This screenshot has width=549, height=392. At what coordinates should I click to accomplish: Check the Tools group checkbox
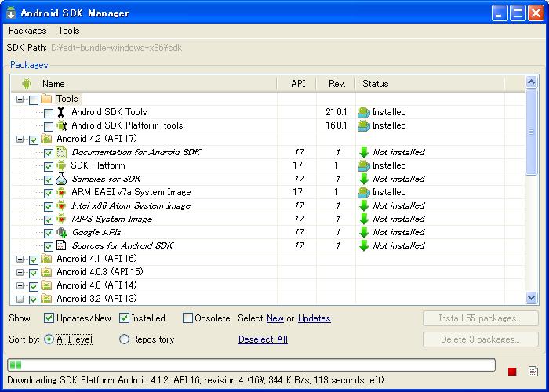34,100
